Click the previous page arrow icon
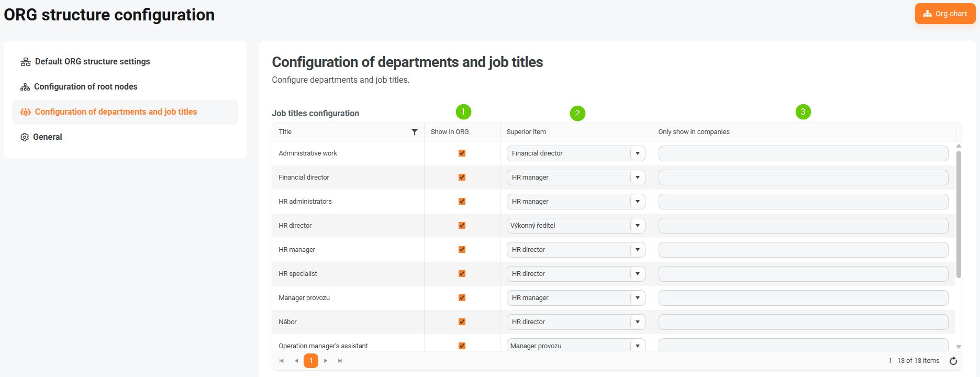The width and height of the screenshot is (980, 377). (x=296, y=361)
